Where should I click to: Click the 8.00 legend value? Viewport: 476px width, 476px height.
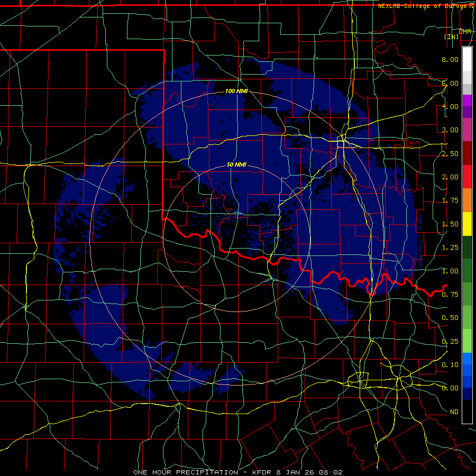tap(450, 59)
